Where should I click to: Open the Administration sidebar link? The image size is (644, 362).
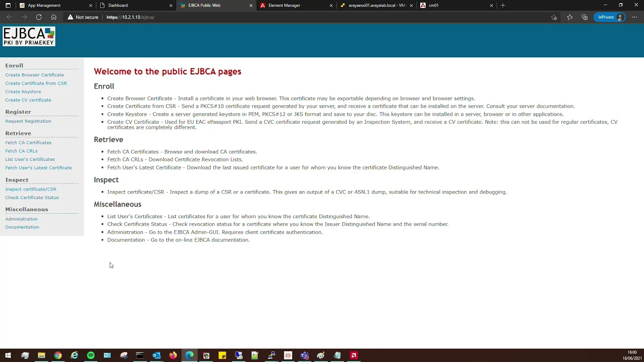click(x=21, y=219)
